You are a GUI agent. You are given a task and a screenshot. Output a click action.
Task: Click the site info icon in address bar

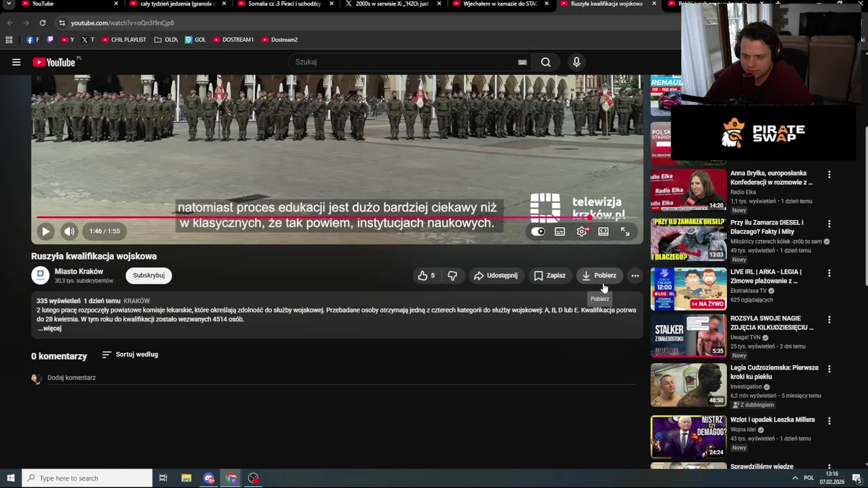(x=62, y=23)
